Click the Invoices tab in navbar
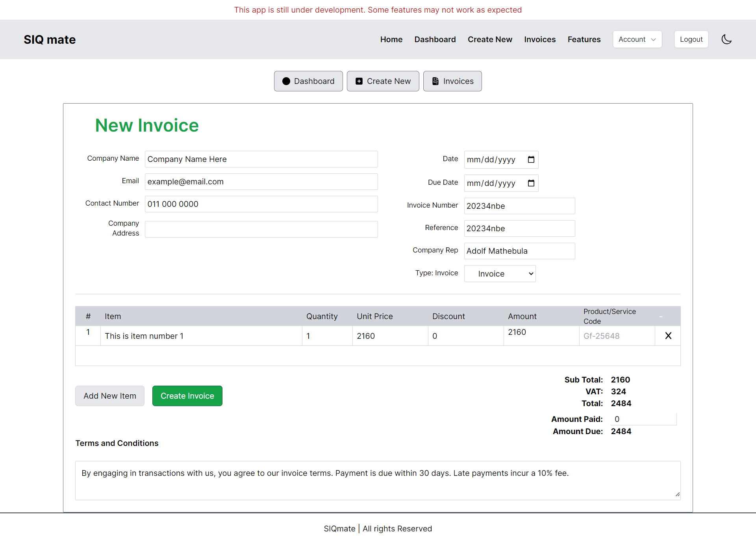The height and width of the screenshot is (544, 756). (539, 39)
